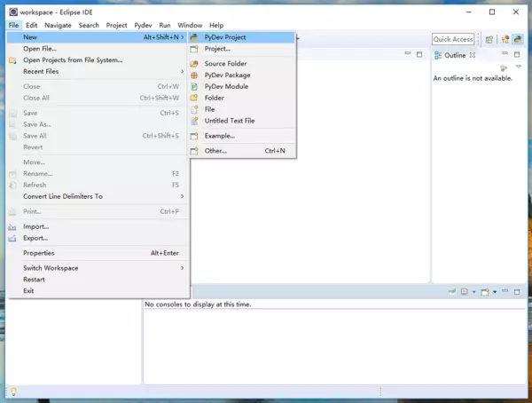Click the PyDev Project icon in submenu
532x403 pixels.
194,37
